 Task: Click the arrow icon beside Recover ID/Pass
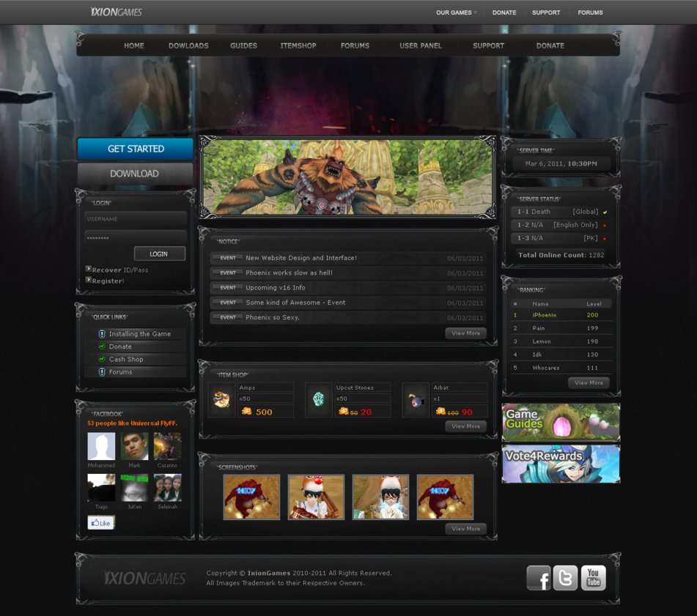(89, 269)
